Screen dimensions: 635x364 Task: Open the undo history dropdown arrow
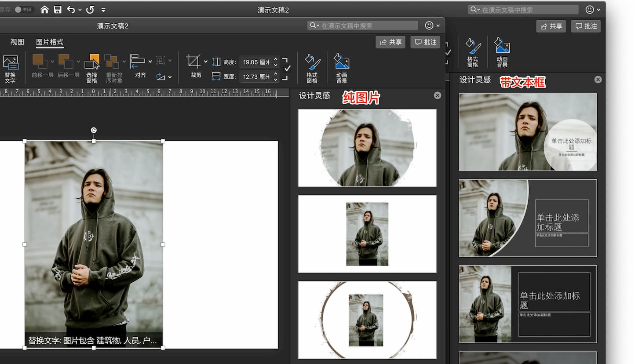[x=80, y=10]
